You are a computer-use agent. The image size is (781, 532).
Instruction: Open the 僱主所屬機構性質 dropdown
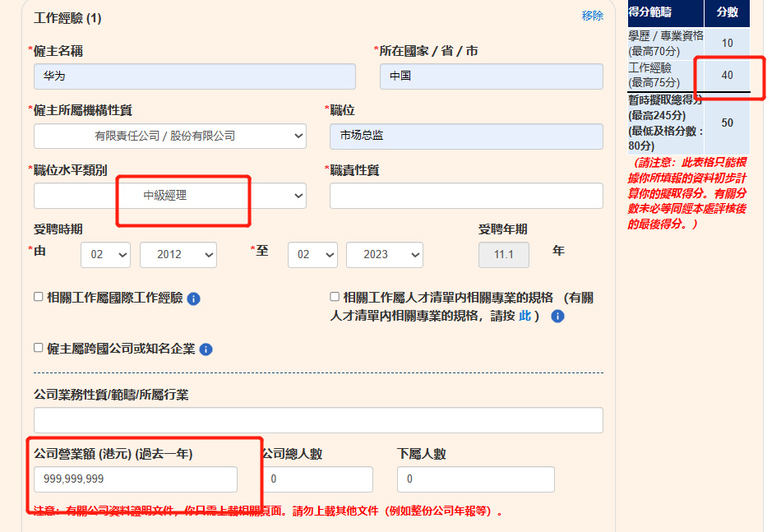pyautogui.click(x=170, y=136)
